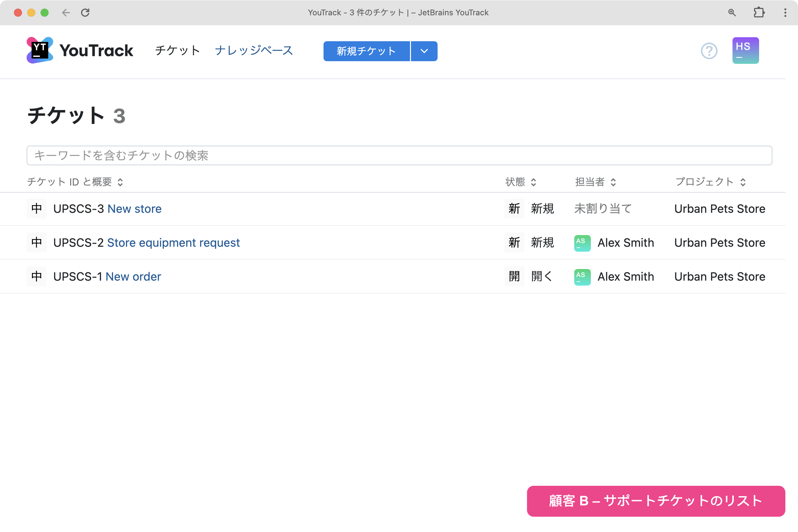Focus the ticket keyword search field

coord(399,155)
